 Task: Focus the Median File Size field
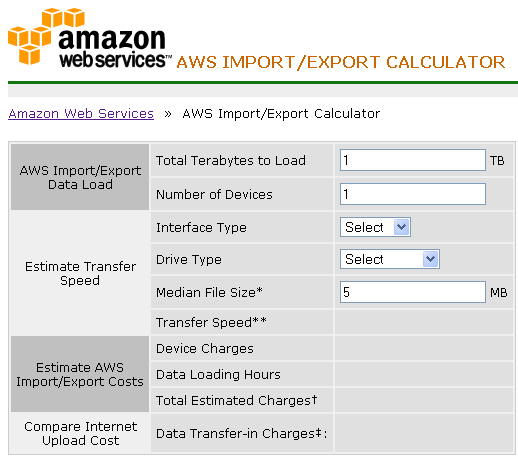[413, 292]
